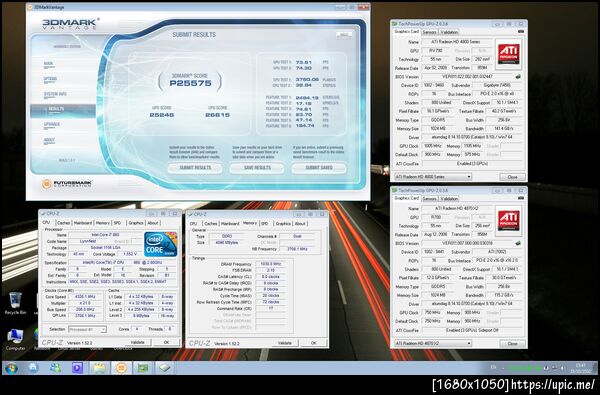Open the Processor Selection dropdown in CPU-Z
Image resolution: width=600 pixels, height=395 pixels.
point(87,329)
